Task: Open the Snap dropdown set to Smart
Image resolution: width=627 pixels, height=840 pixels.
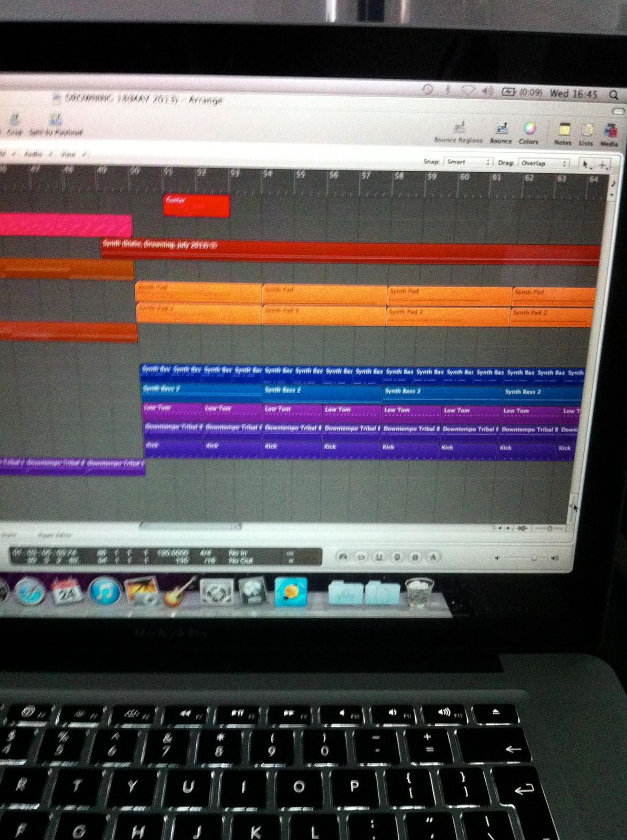Action: 468,162
